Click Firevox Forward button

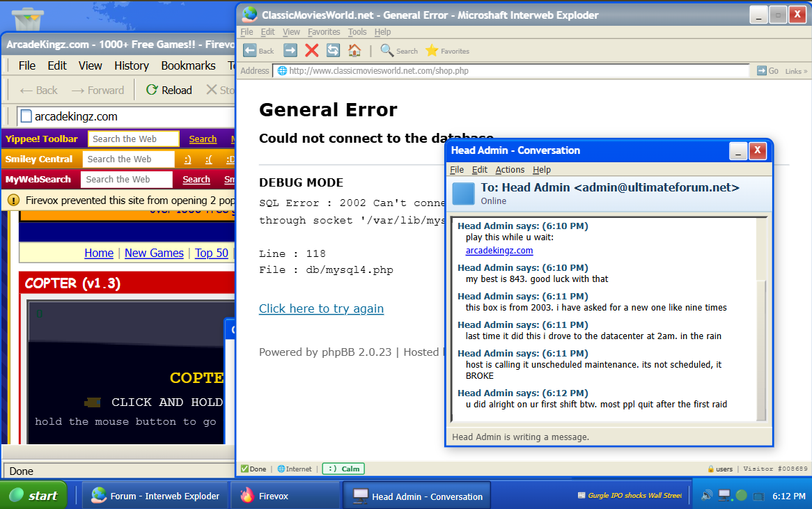pyautogui.click(x=97, y=90)
